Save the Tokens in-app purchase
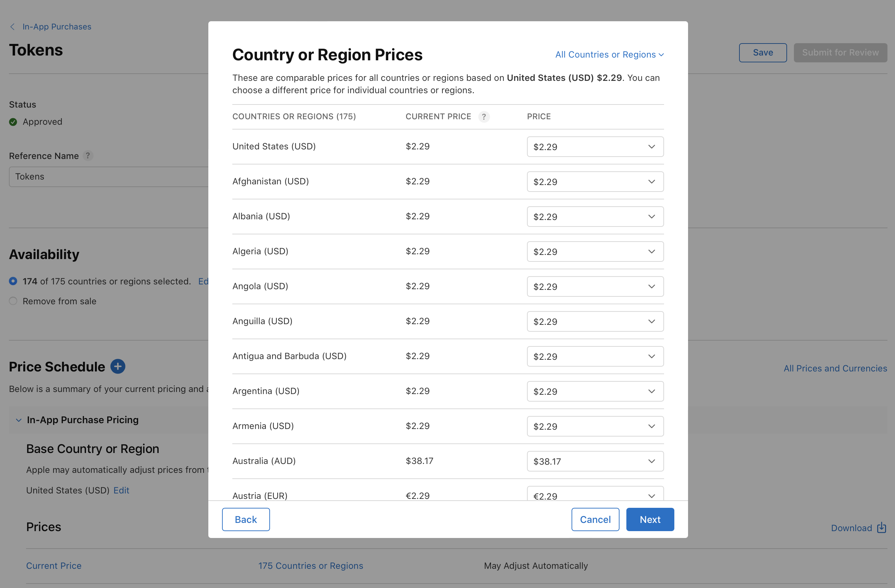This screenshot has height=588, width=895. (x=763, y=52)
